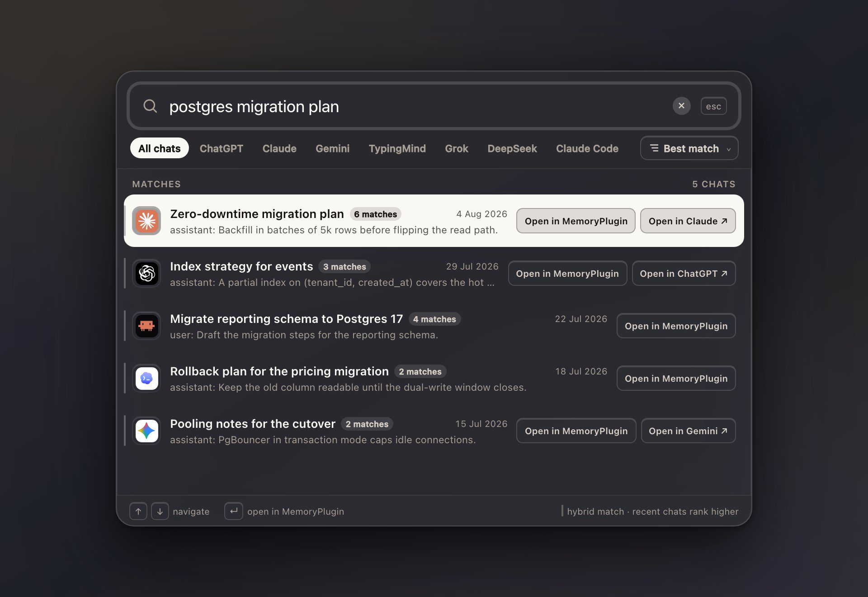Click the 4 Aug 2026 date
Viewport: 868px width, 597px height.
(x=481, y=214)
